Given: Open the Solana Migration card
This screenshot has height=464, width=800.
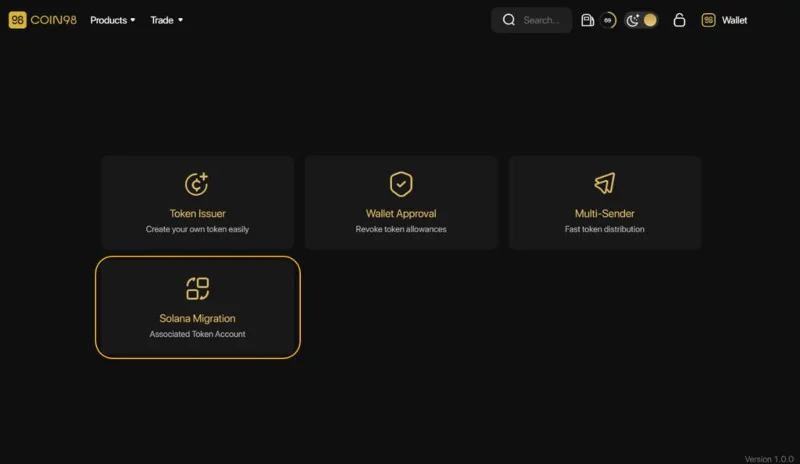Looking at the screenshot, I should [x=197, y=307].
